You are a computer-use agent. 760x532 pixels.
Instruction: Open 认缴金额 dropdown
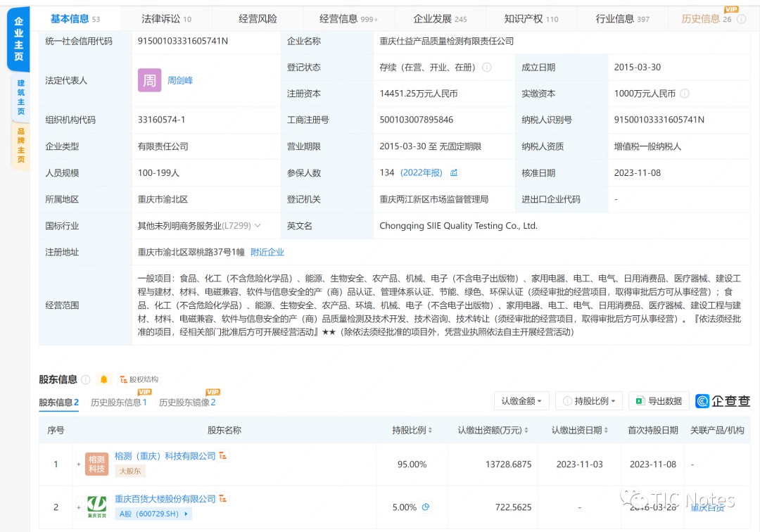[x=521, y=401]
